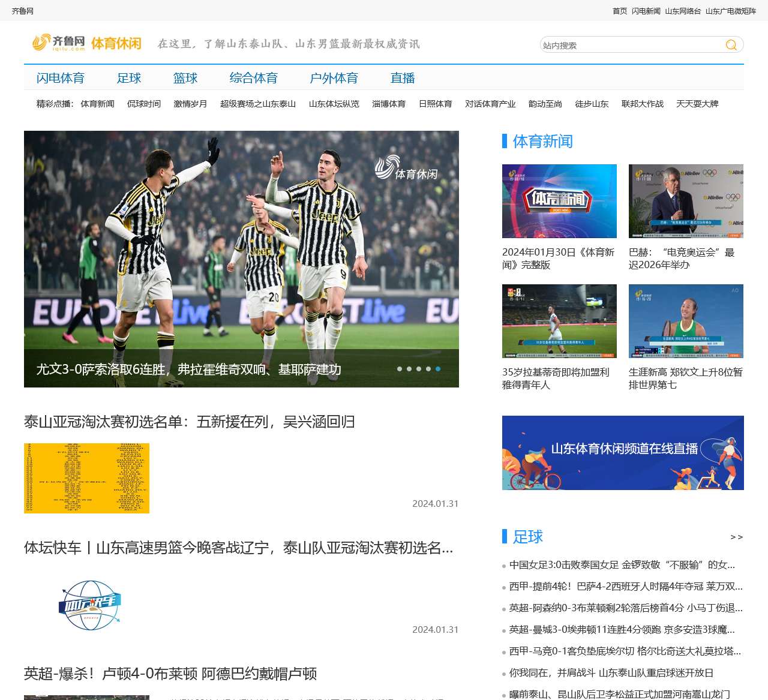Select fifth highlighted carousel dot
Screen dimensions: 768x700
(438, 369)
